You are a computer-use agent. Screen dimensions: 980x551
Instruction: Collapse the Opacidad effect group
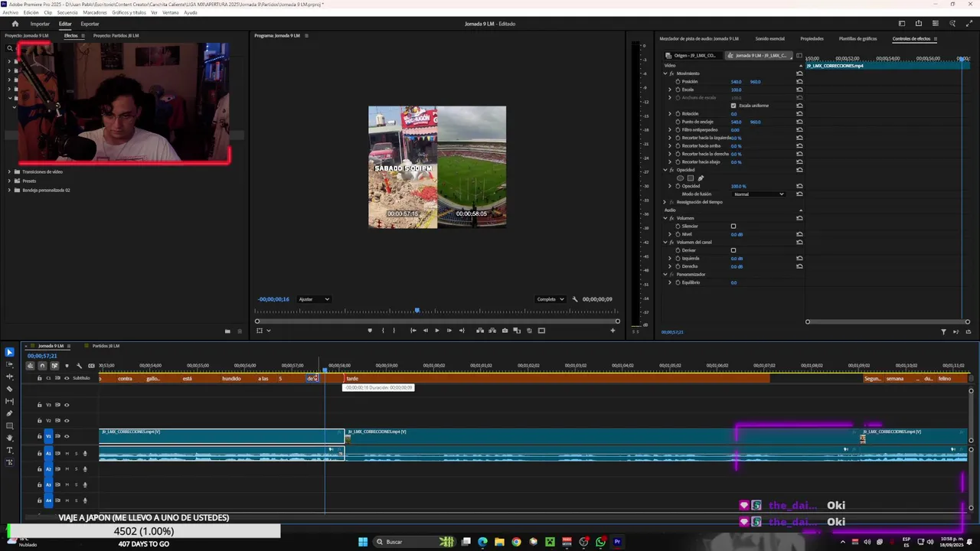point(665,170)
